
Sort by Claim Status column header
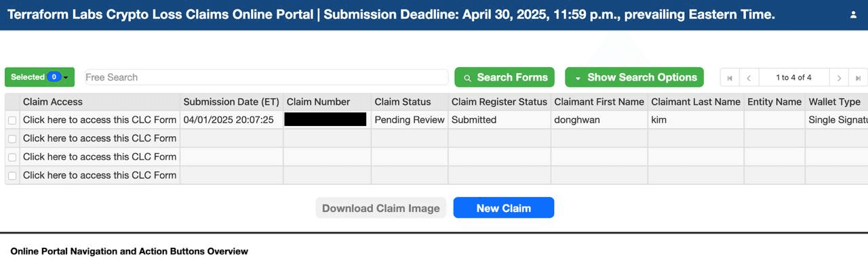point(403,102)
